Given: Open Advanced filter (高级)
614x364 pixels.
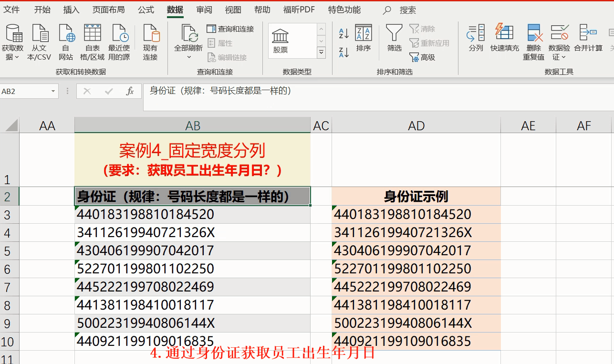Looking at the screenshot, I should pos(422,58).
